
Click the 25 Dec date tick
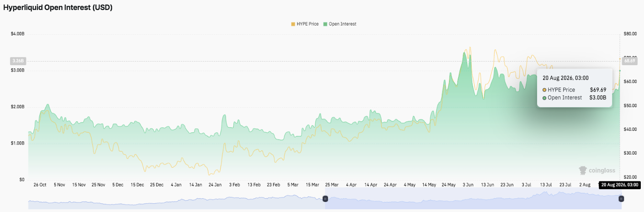click(157, 185)
